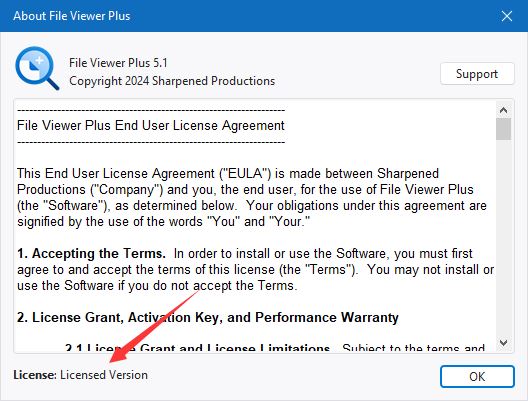Viewport: 528px width, 401px height.
Task: Click the scrollbar up arrow
Action: coord(503,110)
